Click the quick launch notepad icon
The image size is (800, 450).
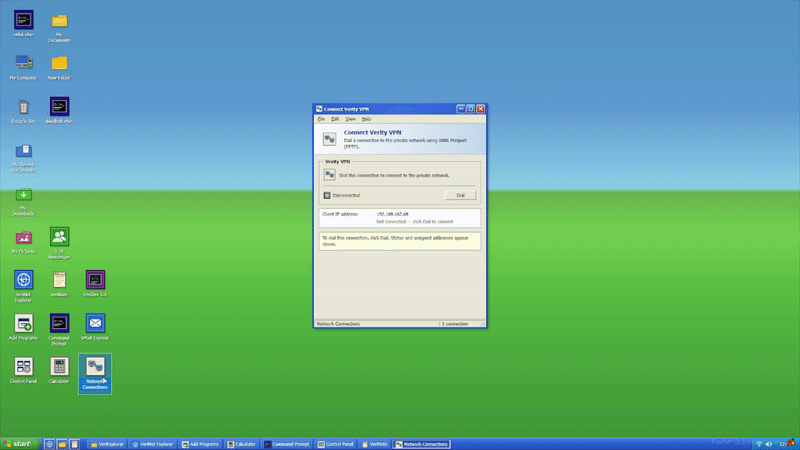coord(74,444)
